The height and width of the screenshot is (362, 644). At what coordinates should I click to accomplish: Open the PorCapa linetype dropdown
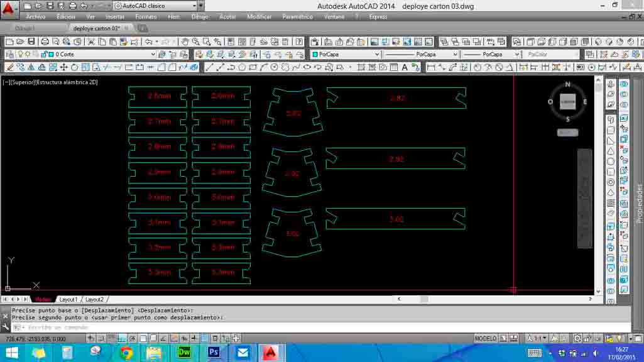click(x=455, y=54)
